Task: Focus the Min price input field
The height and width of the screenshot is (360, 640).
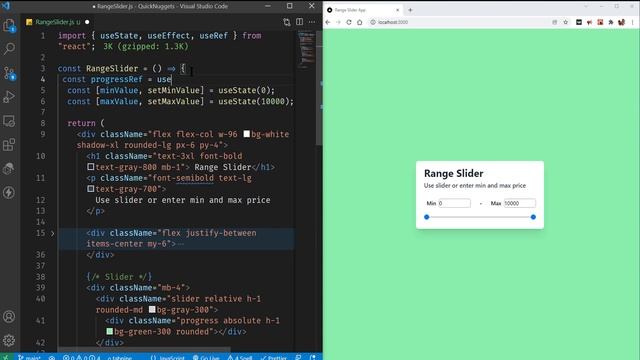Action: [x=454, y=203]
